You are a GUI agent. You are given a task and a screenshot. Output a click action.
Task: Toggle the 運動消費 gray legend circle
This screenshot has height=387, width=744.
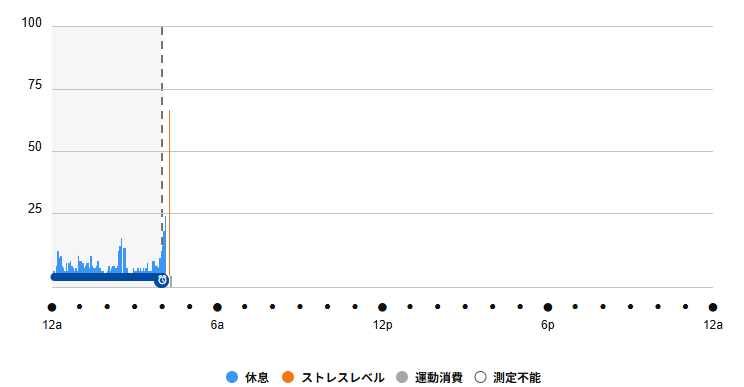tap(402, 378)
